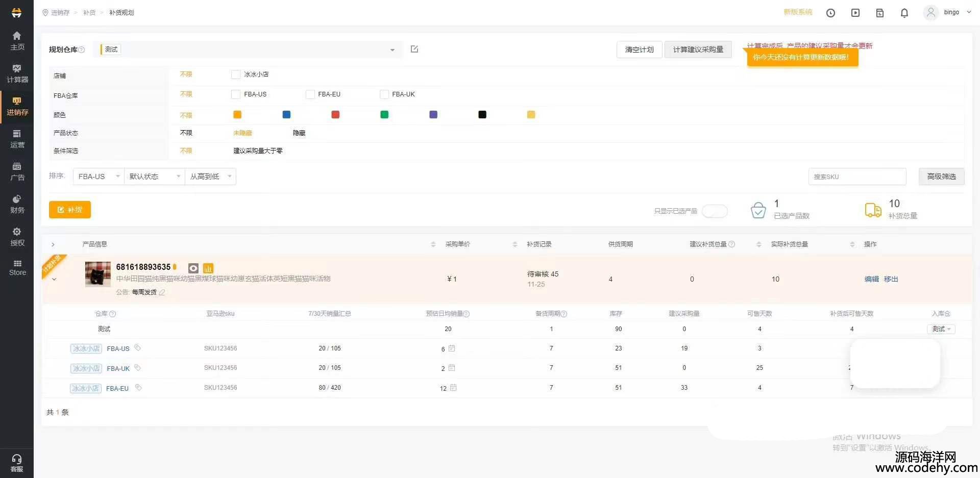Screen dimensions: 980x478
Task: Click the app logo at top left
Action: [x=17, y=12]
